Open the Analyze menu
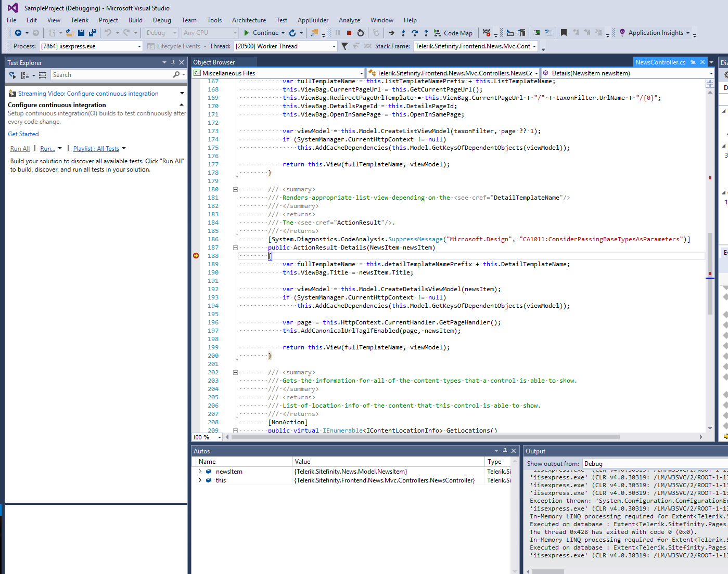 point(349,20)
